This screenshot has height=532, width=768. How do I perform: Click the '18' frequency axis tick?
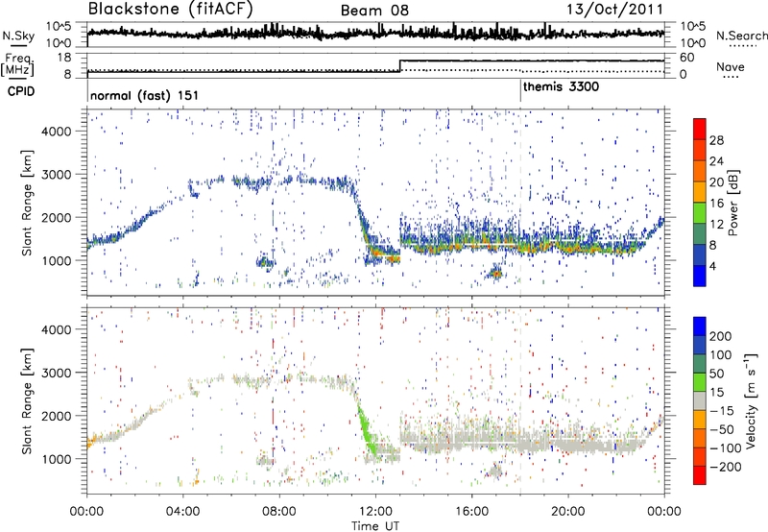(x=64, y=57)
